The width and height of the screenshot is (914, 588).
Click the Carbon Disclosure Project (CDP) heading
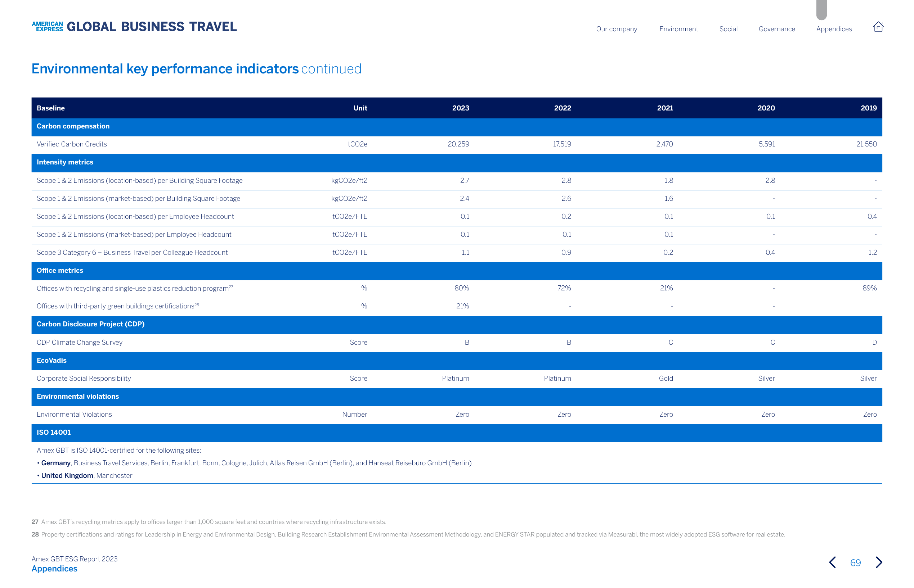click(90, 324)
